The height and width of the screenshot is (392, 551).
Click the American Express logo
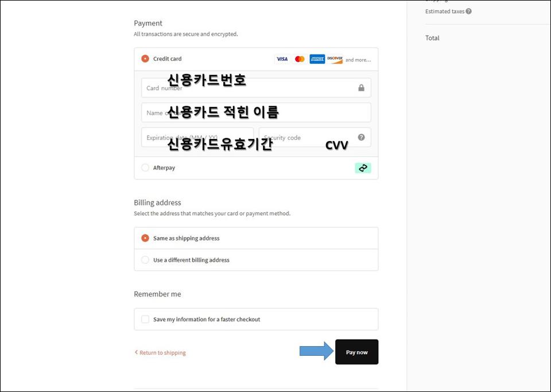point(317,59)
